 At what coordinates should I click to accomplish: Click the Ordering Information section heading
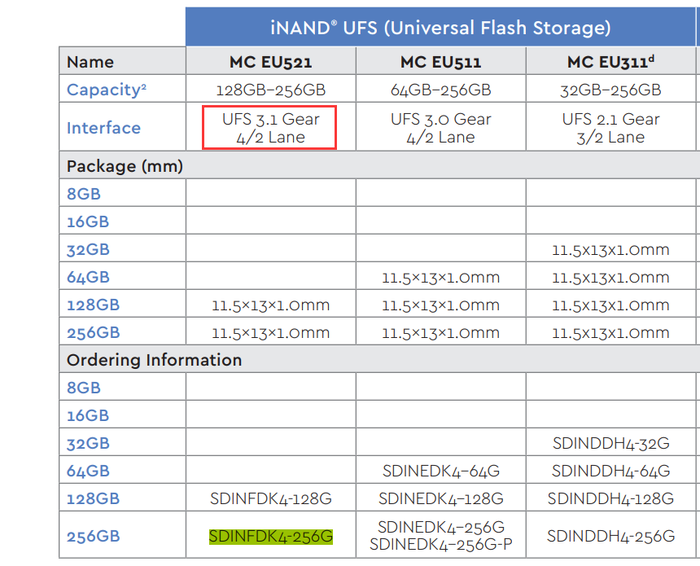154,360
